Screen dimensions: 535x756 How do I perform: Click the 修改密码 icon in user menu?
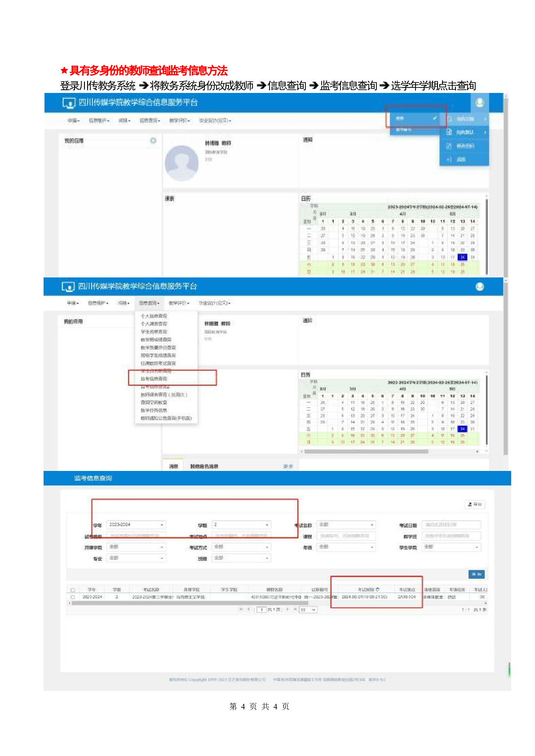point(449,146)
